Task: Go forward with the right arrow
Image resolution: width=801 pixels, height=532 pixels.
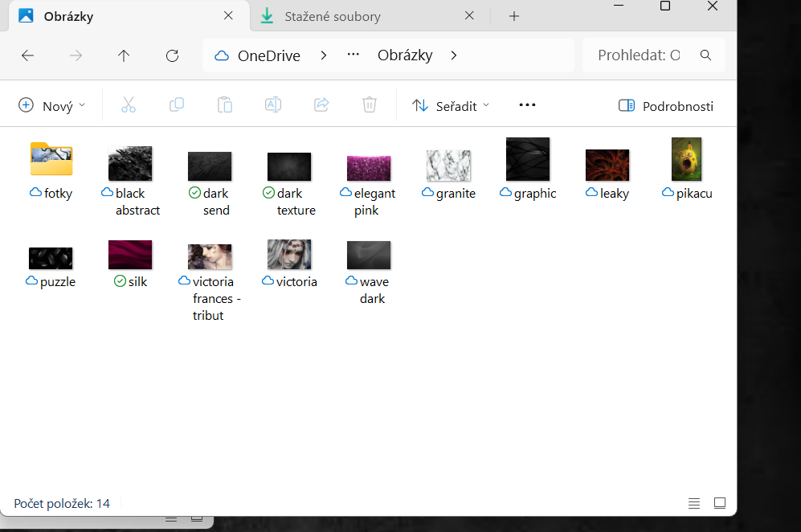Action: (76, 55)
